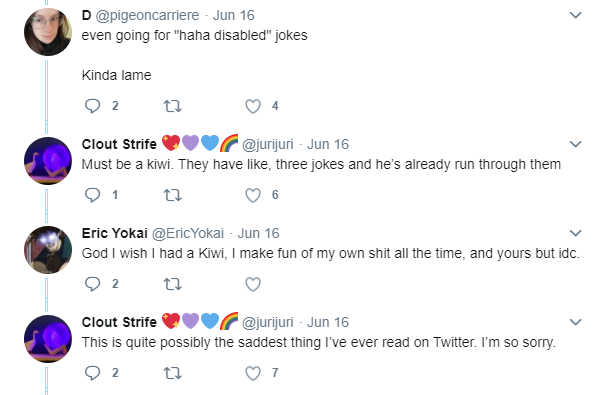Like the "saddest thing I've ever read" tweet
The image size is (612, 395).
click(x=253, y=373)
